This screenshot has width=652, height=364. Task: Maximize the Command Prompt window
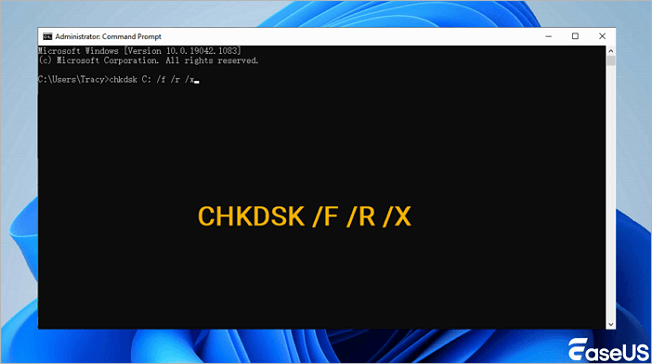coord(575,37)
